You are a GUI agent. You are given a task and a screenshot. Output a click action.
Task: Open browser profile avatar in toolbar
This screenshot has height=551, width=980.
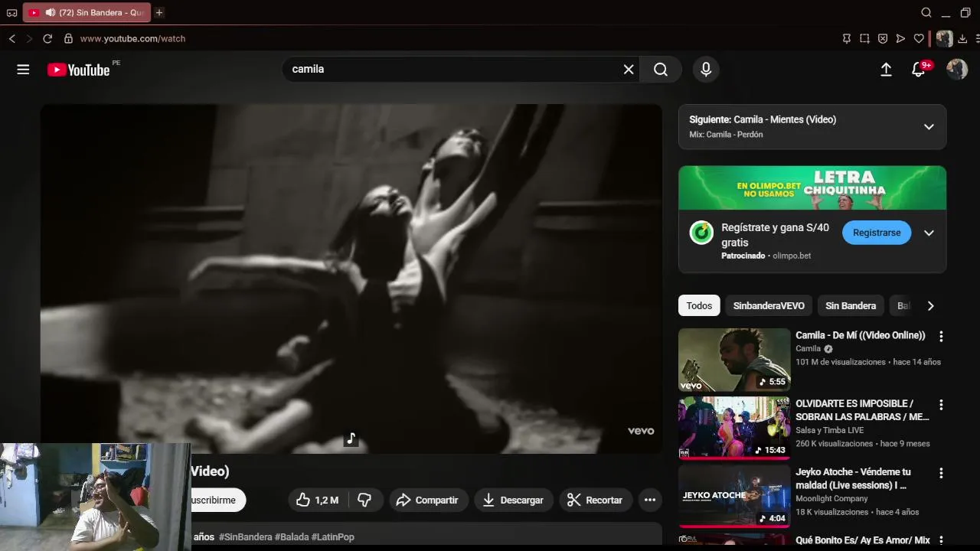945,38
